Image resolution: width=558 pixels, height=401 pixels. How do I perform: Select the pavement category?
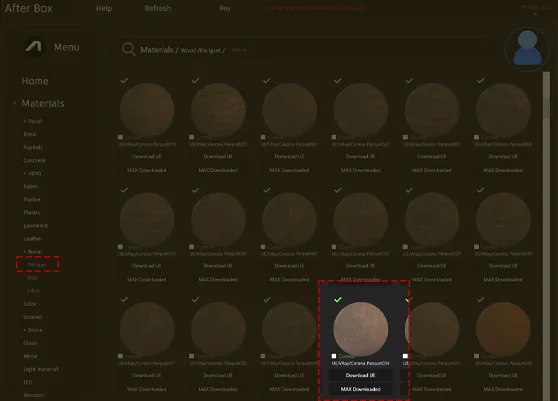[36, 226]
